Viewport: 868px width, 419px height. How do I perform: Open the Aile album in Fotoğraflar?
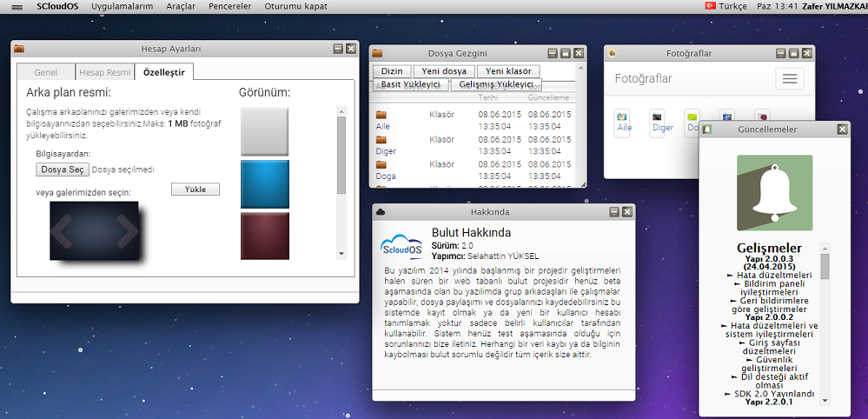[623, 123]
